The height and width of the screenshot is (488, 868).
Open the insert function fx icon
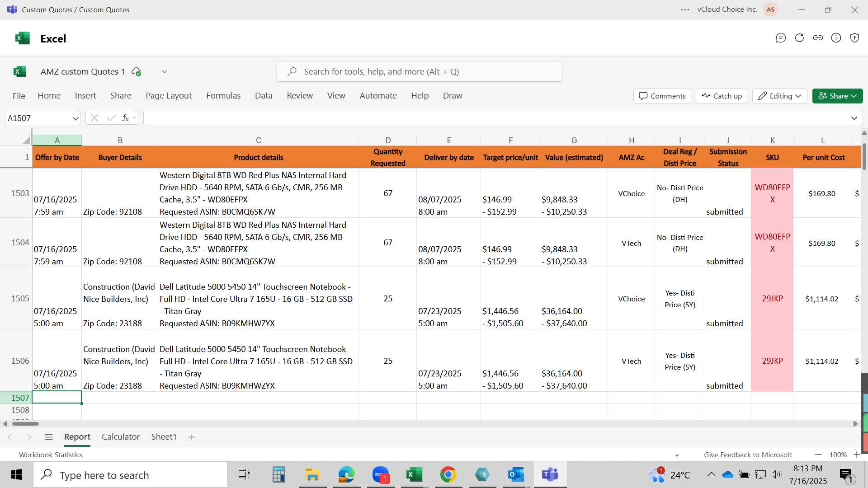click(x=126, y=118)
